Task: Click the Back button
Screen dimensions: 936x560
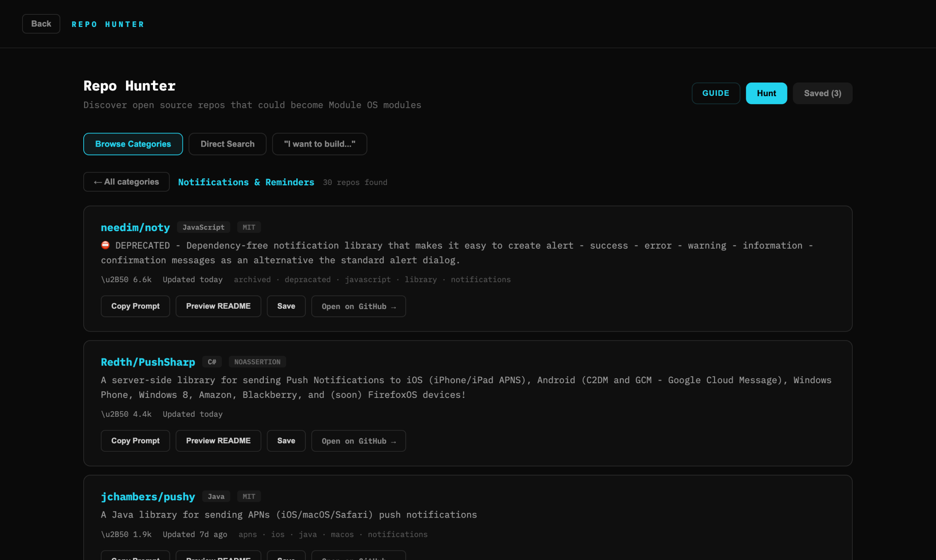Action: click(x=41, y=24)
